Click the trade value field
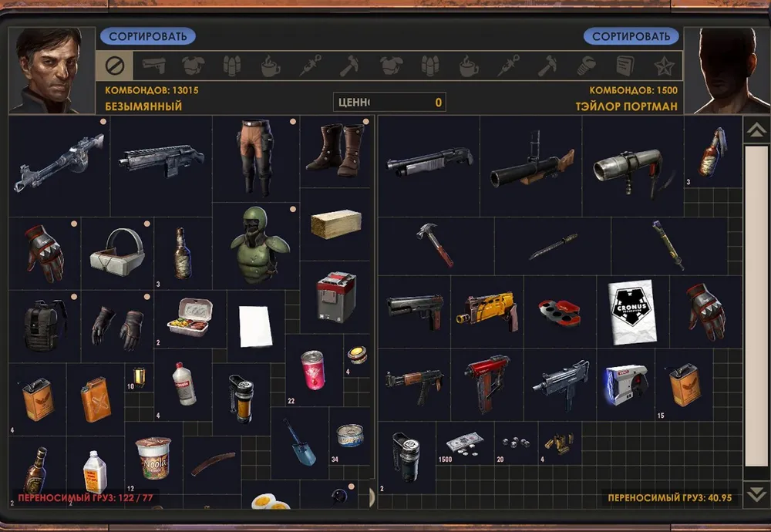Viewport: 771px width, 532px height. [389, 102]
